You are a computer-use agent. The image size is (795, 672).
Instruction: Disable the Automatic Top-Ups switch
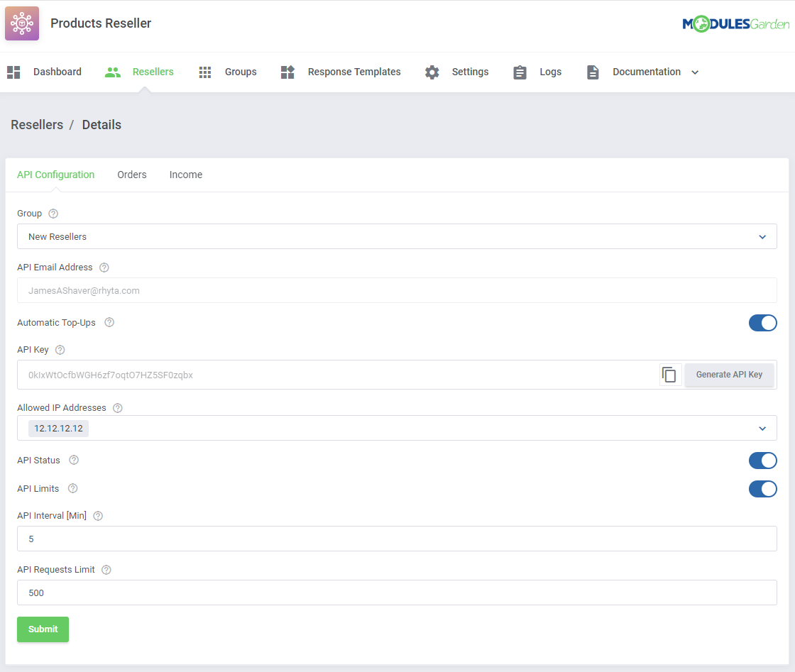[x=762, y=323]
